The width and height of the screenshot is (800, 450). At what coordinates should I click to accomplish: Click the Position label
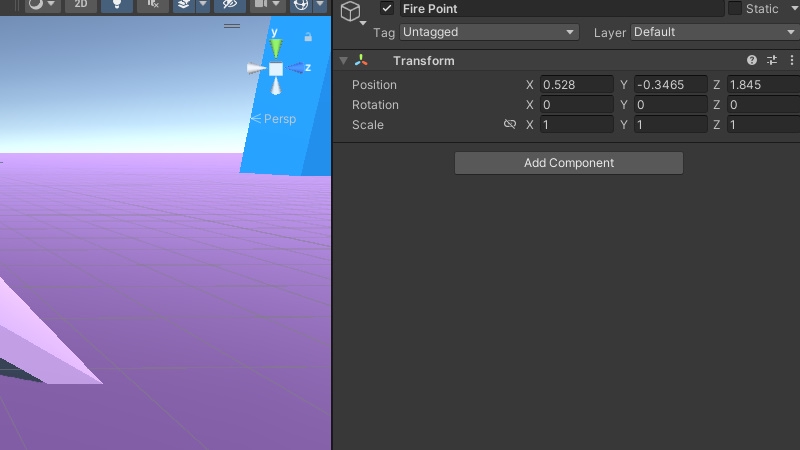click(x=374, y=85)
